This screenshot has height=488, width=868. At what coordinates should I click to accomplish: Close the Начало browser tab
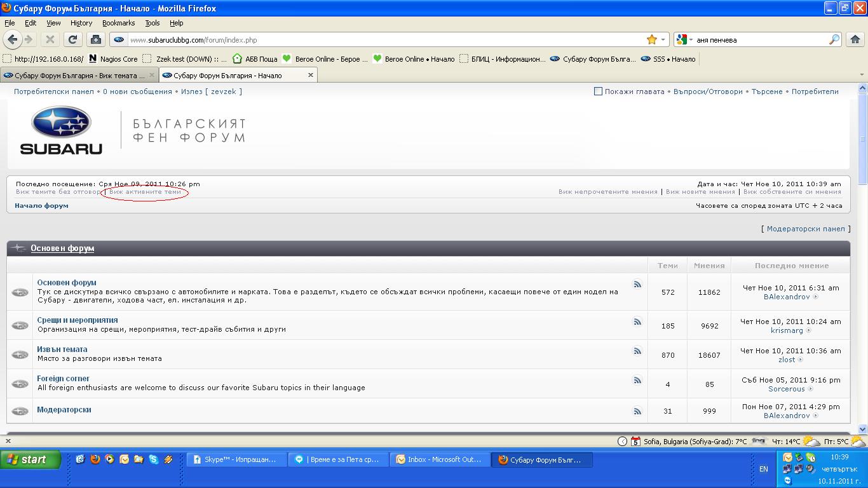310,75
